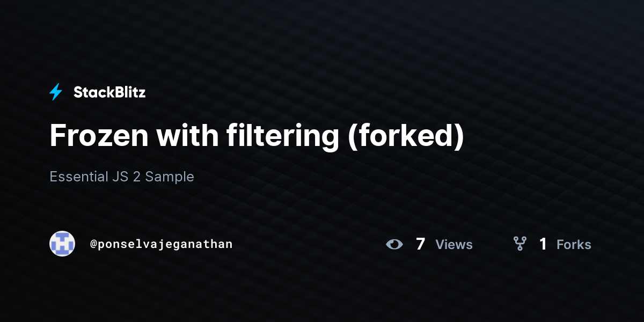Click the word "Sample" in the description
Viewport: 644px width, 322px height.
pyautogui.click(x=170, y=177)
